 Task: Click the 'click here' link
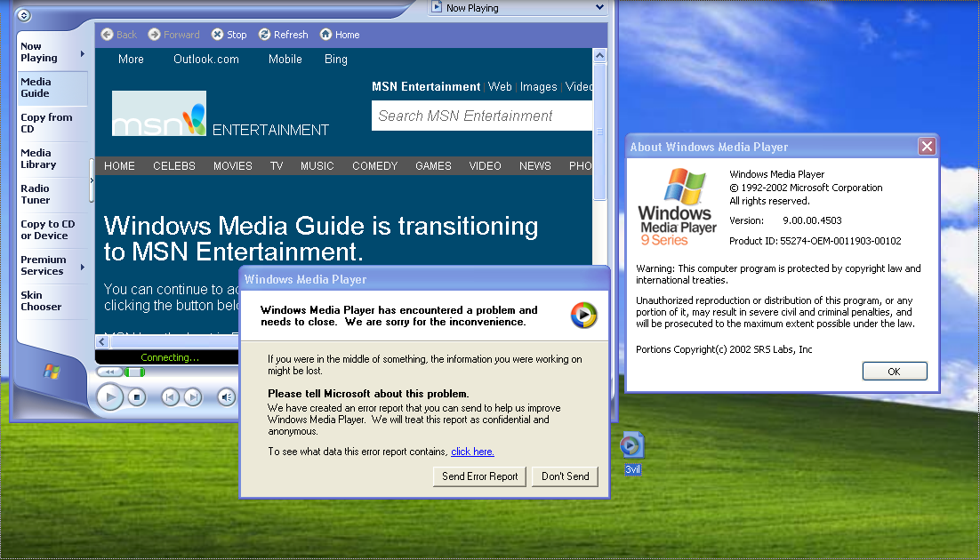click(472, 452)
